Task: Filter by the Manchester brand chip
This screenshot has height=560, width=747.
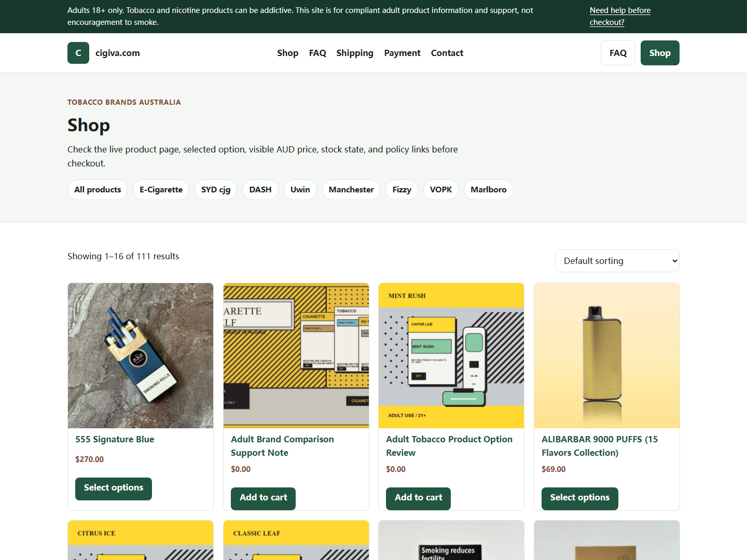Action: [x=351, y=190]
